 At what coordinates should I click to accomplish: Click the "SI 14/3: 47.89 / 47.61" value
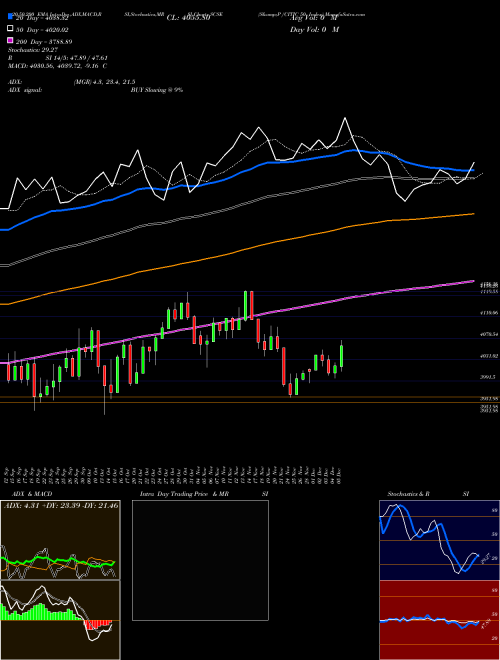[77, 58]
